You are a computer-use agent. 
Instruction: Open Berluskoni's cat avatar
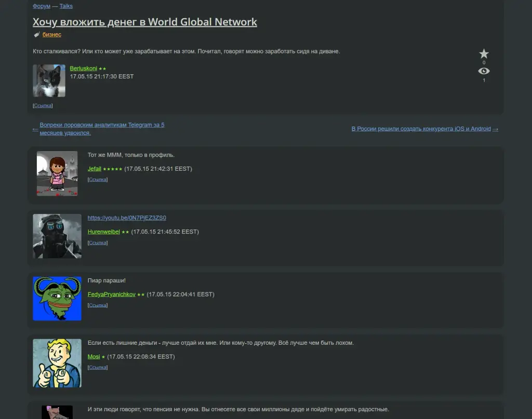(x=49, y=80)
